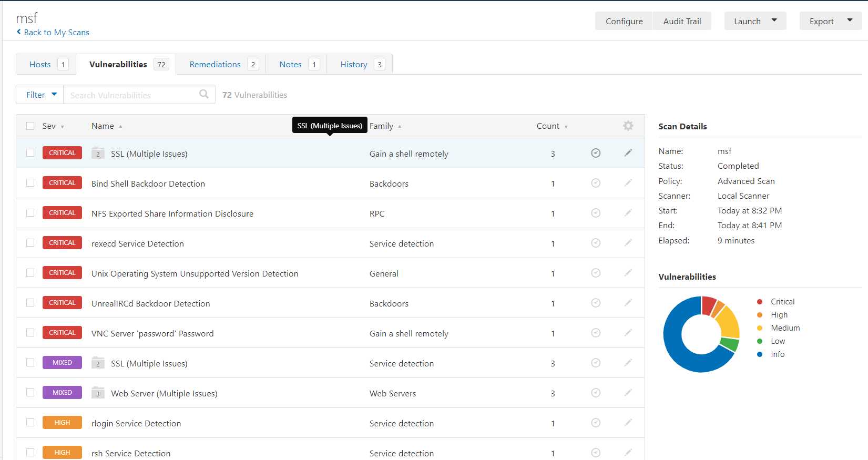Click the Audit Trail button

point(682,21)
